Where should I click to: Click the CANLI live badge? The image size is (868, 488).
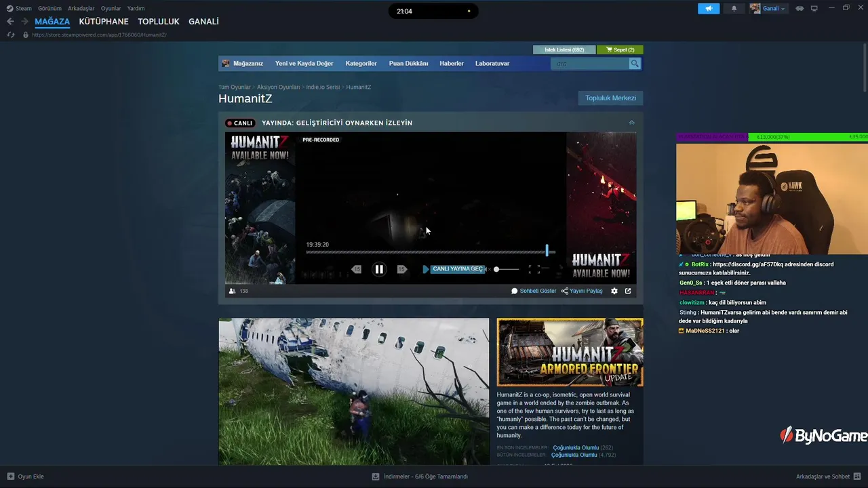point(239,123)
